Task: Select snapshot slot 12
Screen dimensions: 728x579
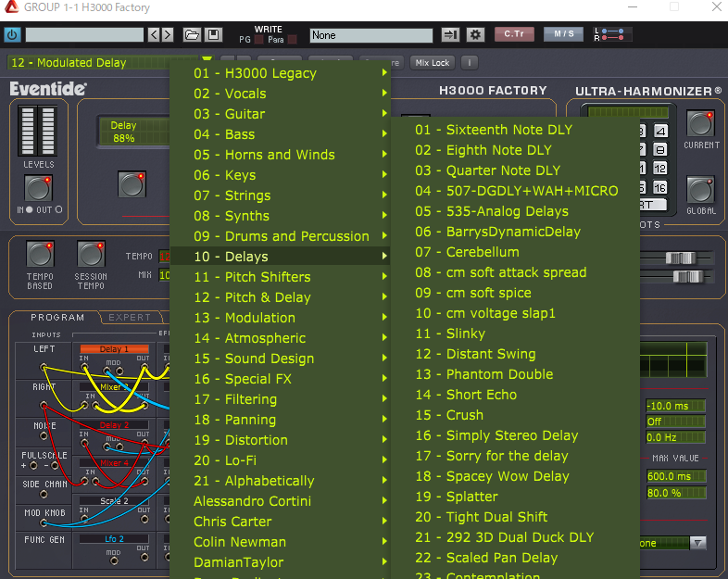Action: click(x=660, y=168)
